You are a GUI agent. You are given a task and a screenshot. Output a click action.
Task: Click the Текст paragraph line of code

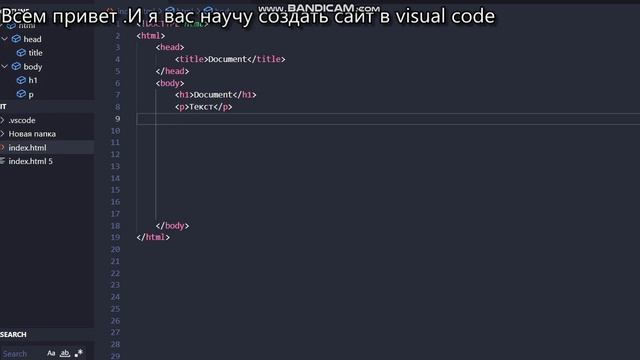coord(204,107)
